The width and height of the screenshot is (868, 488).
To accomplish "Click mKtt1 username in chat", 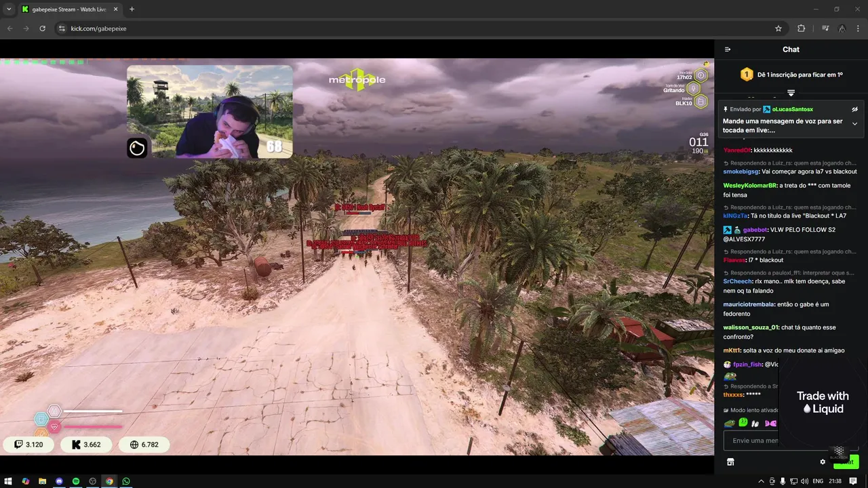I will point(732,350).
